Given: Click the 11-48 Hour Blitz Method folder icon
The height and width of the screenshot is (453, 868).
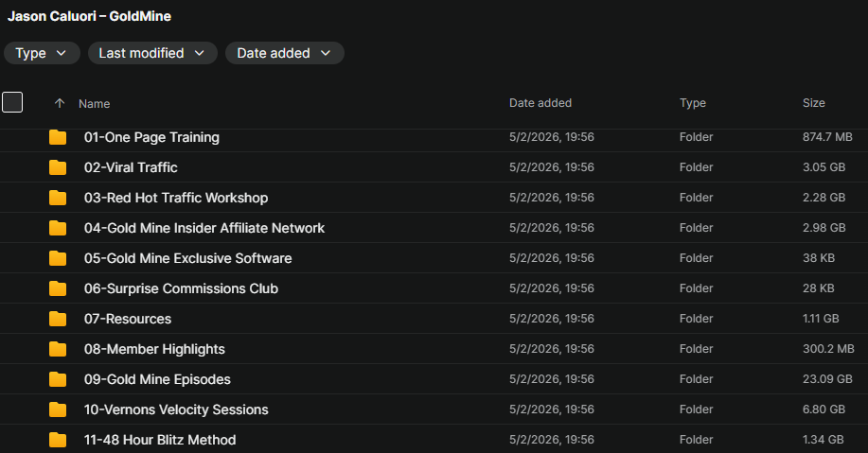Looking at the screenshot, I should click(x=58, y=441).
